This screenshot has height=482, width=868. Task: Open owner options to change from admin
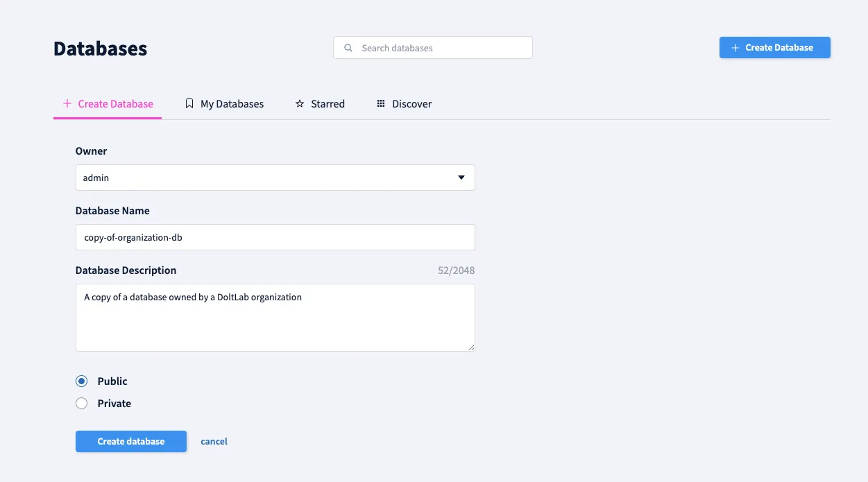pos(275,178)
